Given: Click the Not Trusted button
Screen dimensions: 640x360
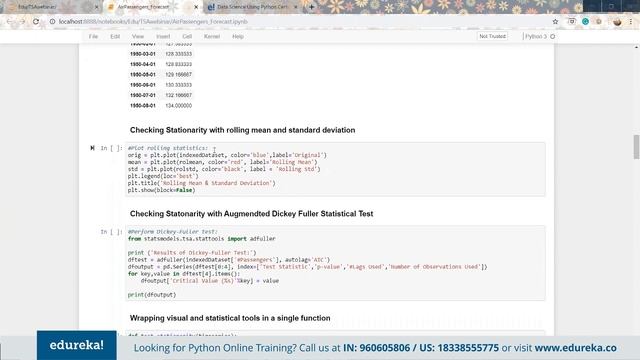Looking at the screenshot, I should click(492, 36).
